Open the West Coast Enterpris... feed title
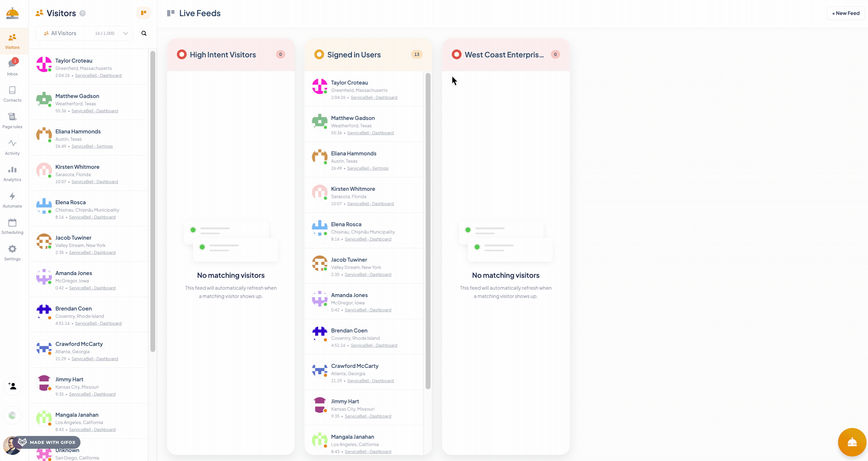 pos(504,55)
